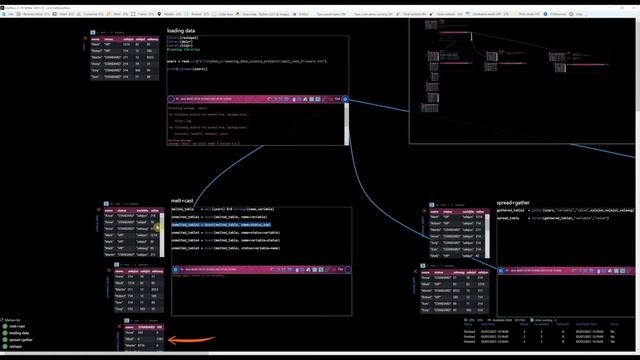
Task: Click left connector circle of spread+gather node
Action: [501, 270]
